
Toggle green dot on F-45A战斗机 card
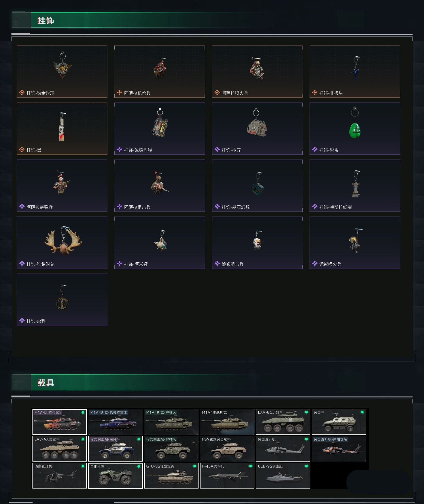[250, 466]
